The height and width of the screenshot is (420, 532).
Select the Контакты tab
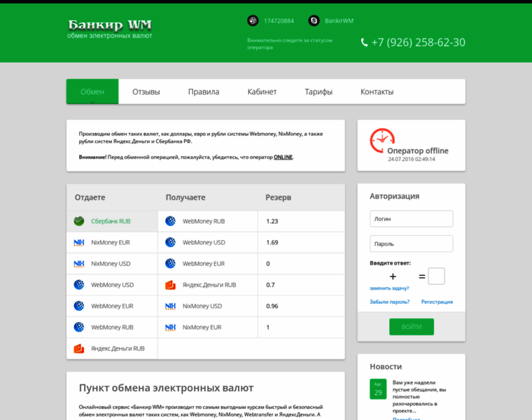[x=377, y=92]
